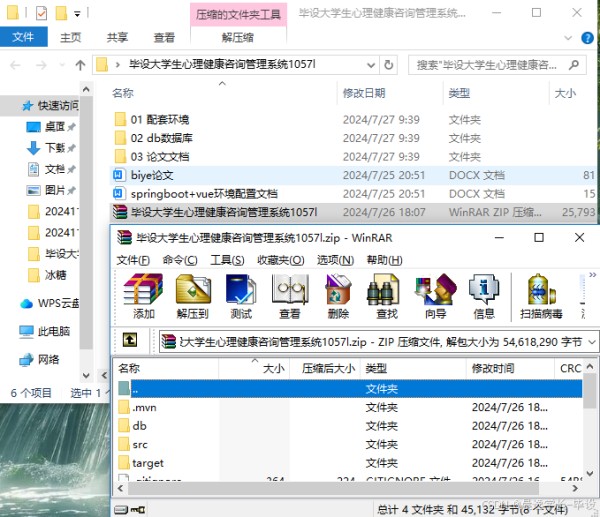600x517 pixels.
Task: Click the WinRAR status bar drive icon
Action: click(121, 509)
